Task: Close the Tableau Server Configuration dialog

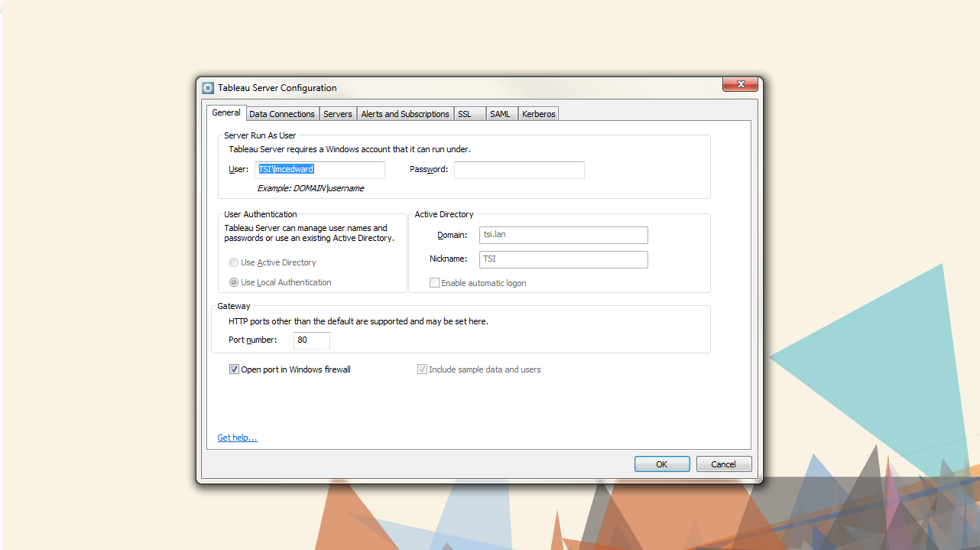Action: tap(740, 84)
